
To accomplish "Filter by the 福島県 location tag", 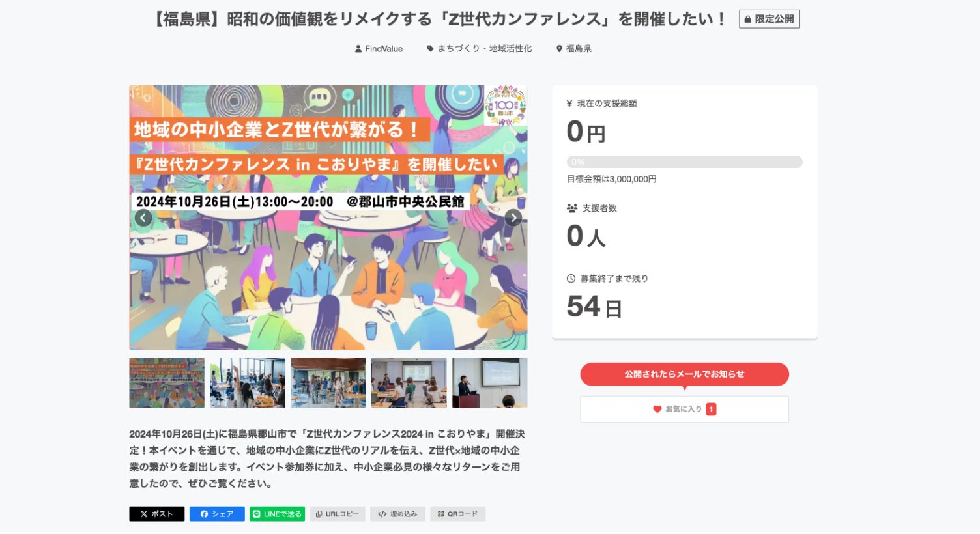I will coord(573,49).
